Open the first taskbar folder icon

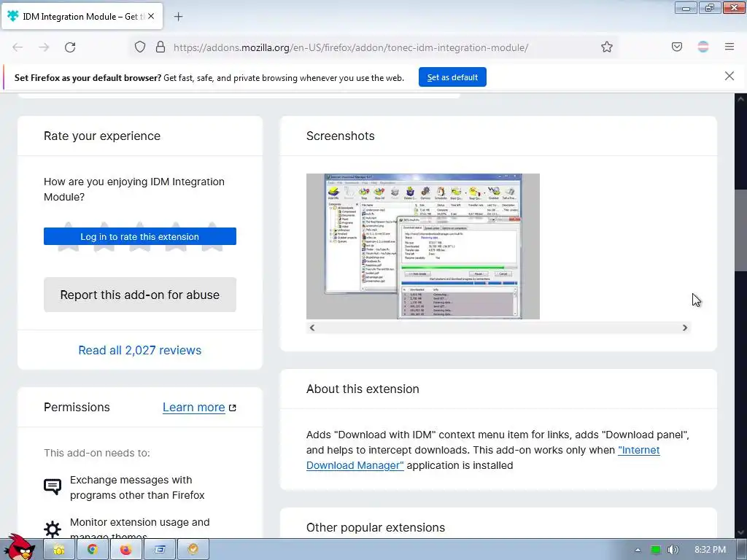coord(58,550)
